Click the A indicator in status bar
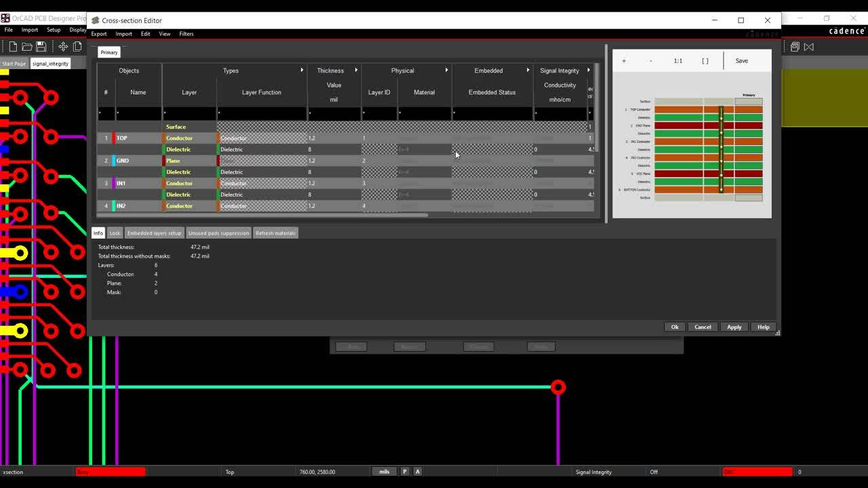This screenshot has height=488, width=868. tap(418, 472)
